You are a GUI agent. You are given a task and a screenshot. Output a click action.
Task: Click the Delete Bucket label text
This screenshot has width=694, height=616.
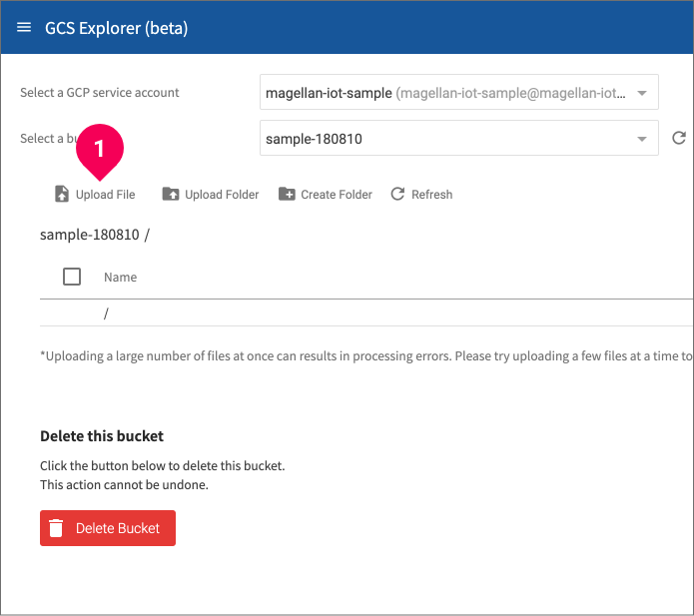click(x=118, y=528)
